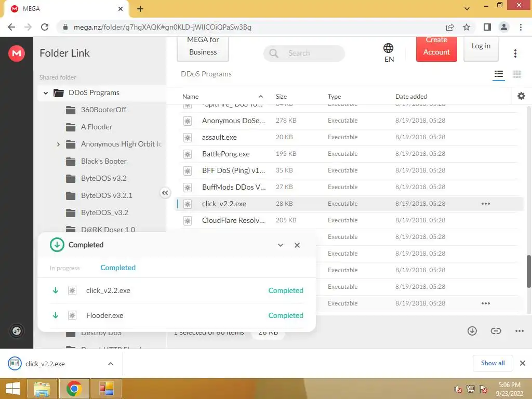Click the Create Account button
532x399 pixels.
click(436, 48)
